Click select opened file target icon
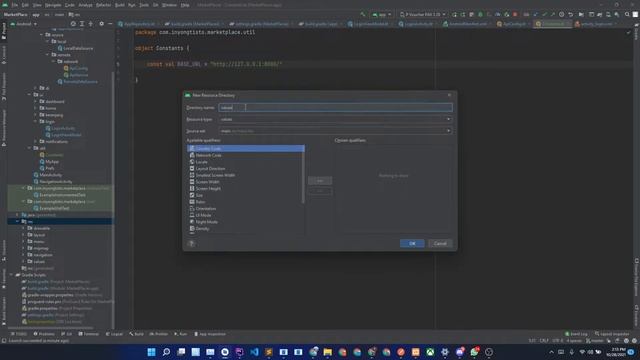The width and height of the screenshot is (640, 360). pyautogui.click(x=73, y=24)
